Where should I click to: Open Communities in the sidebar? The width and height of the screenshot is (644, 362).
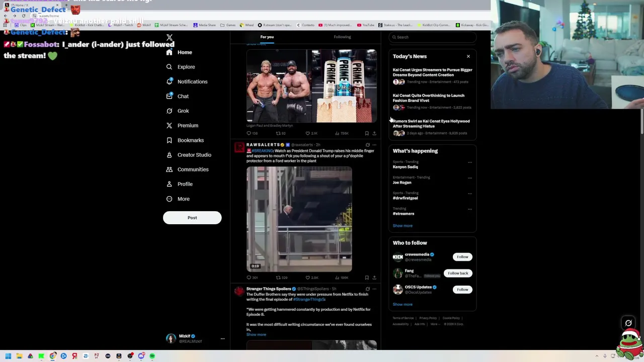click(187, 169)
